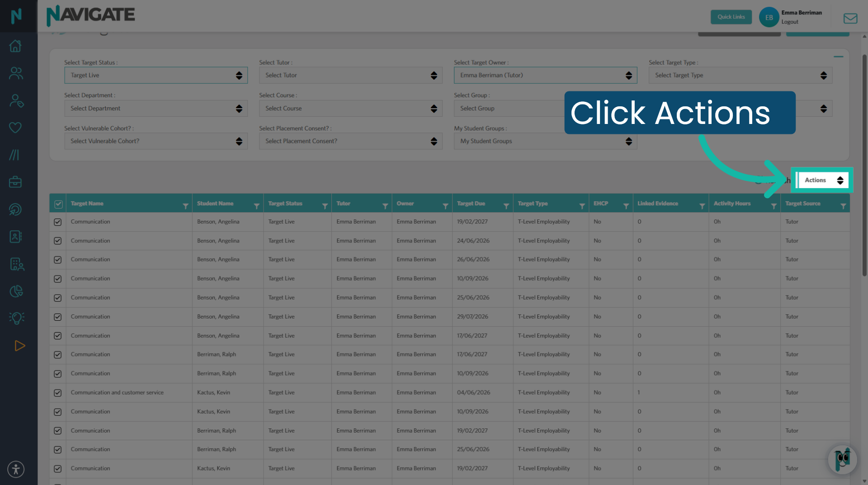Open the pie chart reports sidebar icon

click(16, 291)
